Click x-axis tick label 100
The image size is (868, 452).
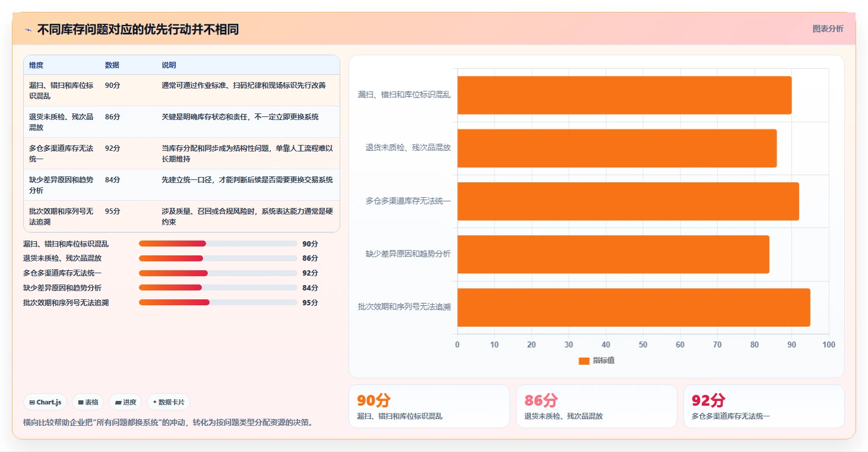coord(829,345)
